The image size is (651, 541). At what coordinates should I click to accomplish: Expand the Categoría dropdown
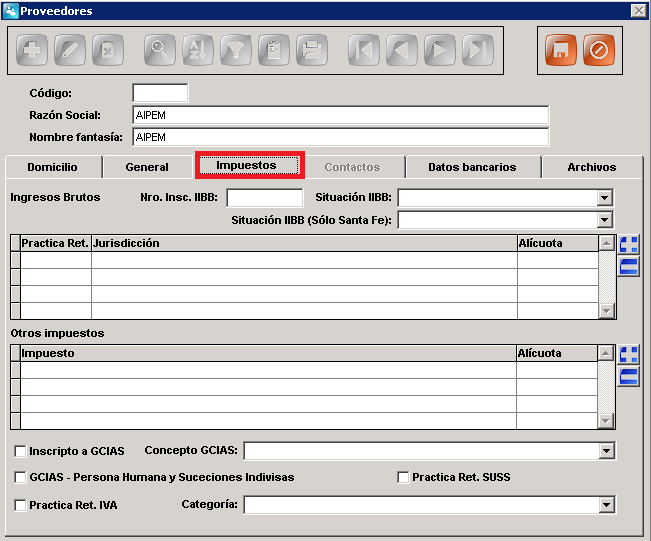pos(607,505)
